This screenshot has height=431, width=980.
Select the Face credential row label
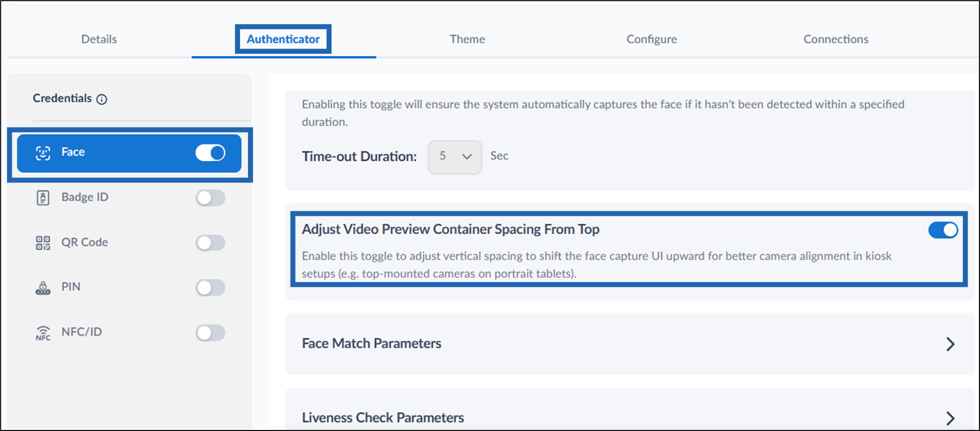click(x=73, y=152)
